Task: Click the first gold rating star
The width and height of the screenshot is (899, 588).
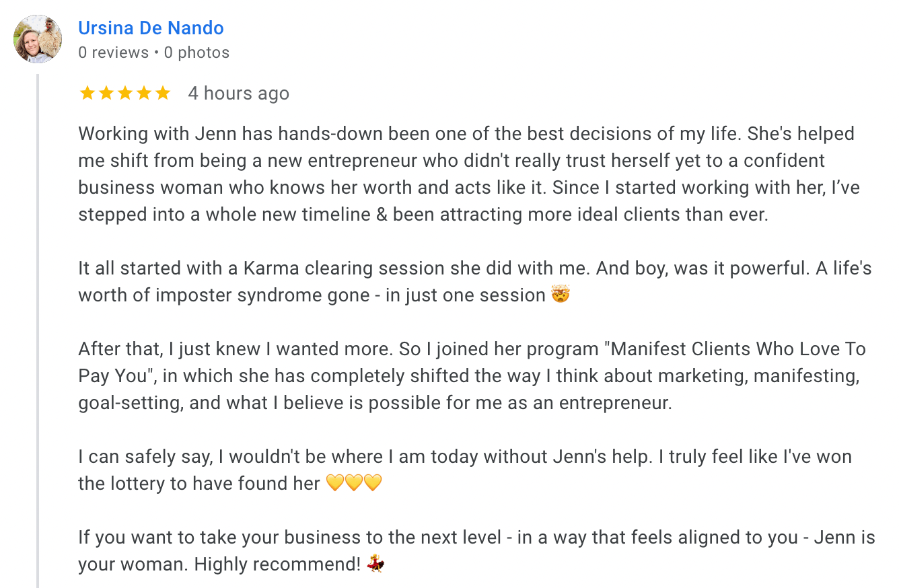Action: coord(87,93)
